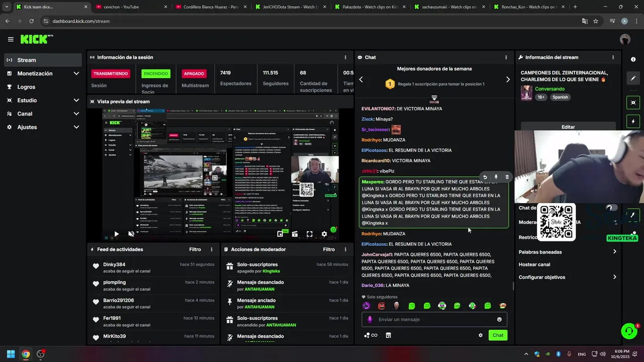Click the JohnCarvajal1 username in chat
The width and height of the screenshot is (644, 362).
(377, 254)
